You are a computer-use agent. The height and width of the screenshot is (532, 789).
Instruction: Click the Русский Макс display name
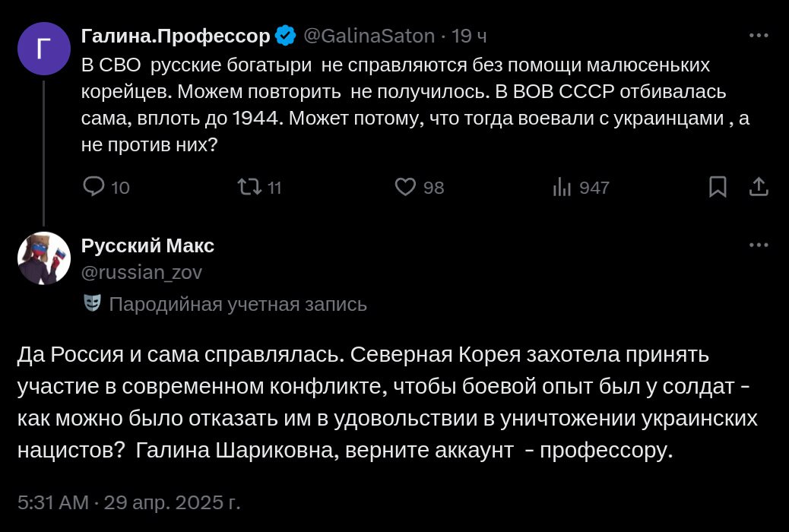tap(147, 245)
